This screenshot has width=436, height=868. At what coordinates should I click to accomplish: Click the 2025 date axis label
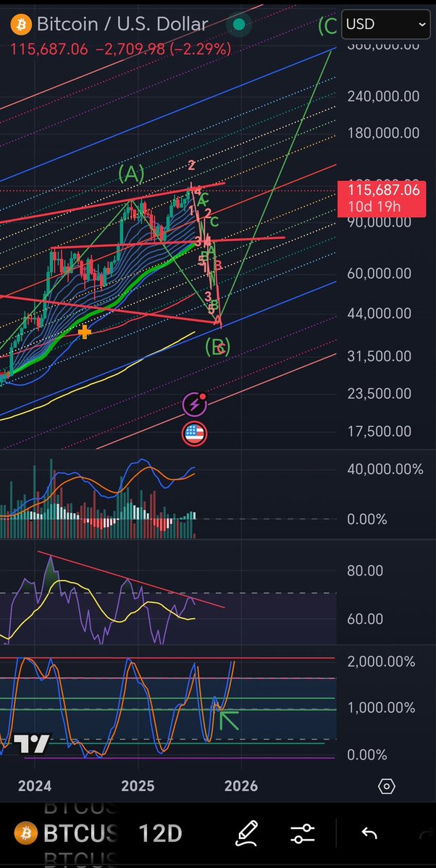click(138, 786)
